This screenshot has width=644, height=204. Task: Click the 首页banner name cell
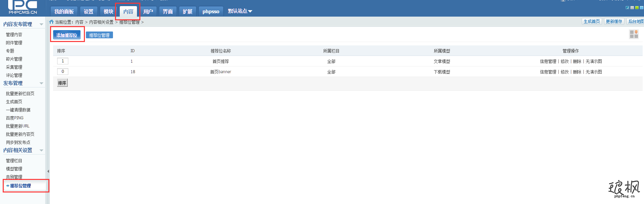click(221, 72)
